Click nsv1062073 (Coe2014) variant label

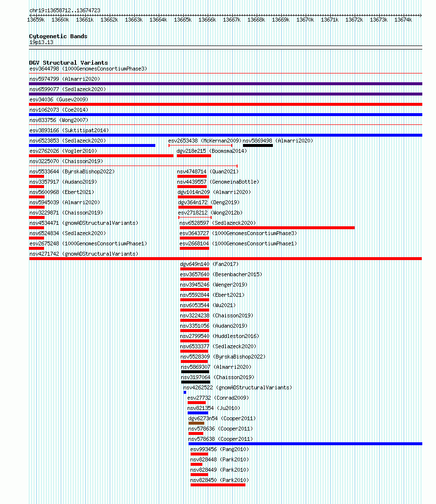pyautogui.click(x=59, y=110)
